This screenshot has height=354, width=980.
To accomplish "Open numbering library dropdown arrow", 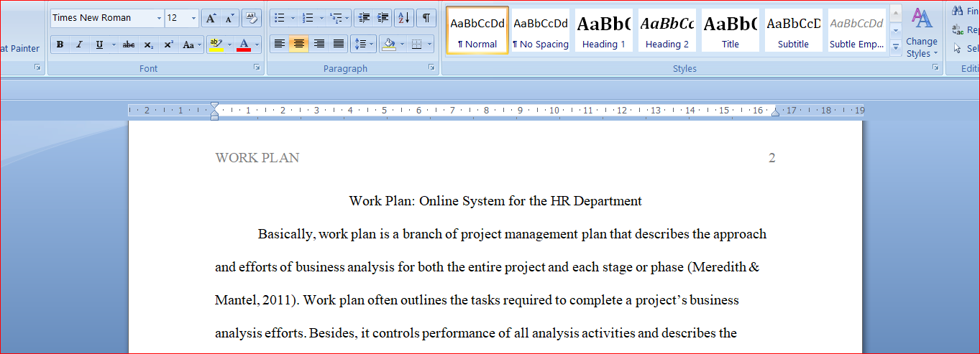I will click(x=321, y=18).
